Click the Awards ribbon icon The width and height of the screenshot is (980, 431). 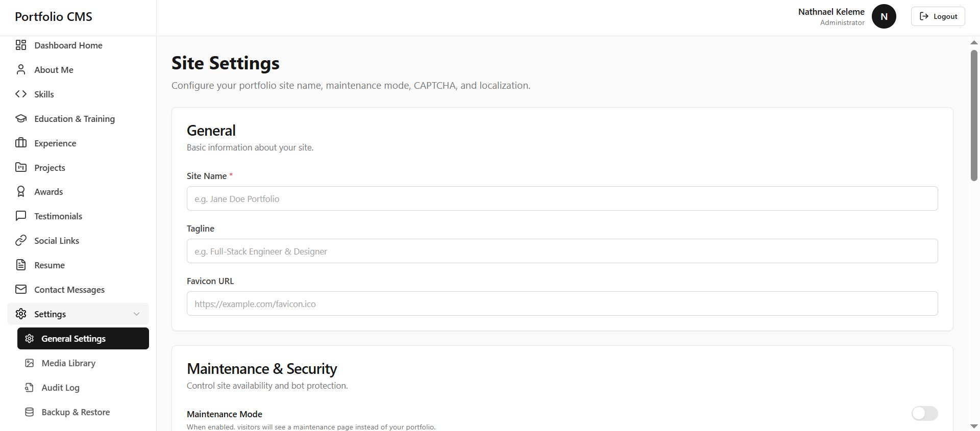pos(21,192)
